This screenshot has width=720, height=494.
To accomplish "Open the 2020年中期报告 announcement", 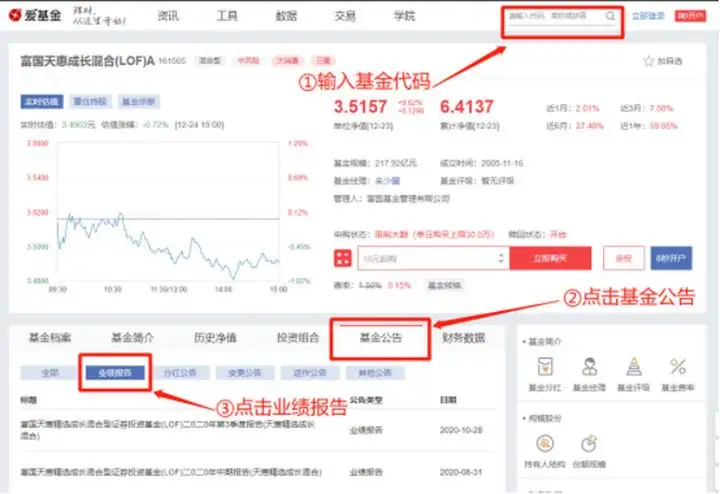I will [171, 472].
